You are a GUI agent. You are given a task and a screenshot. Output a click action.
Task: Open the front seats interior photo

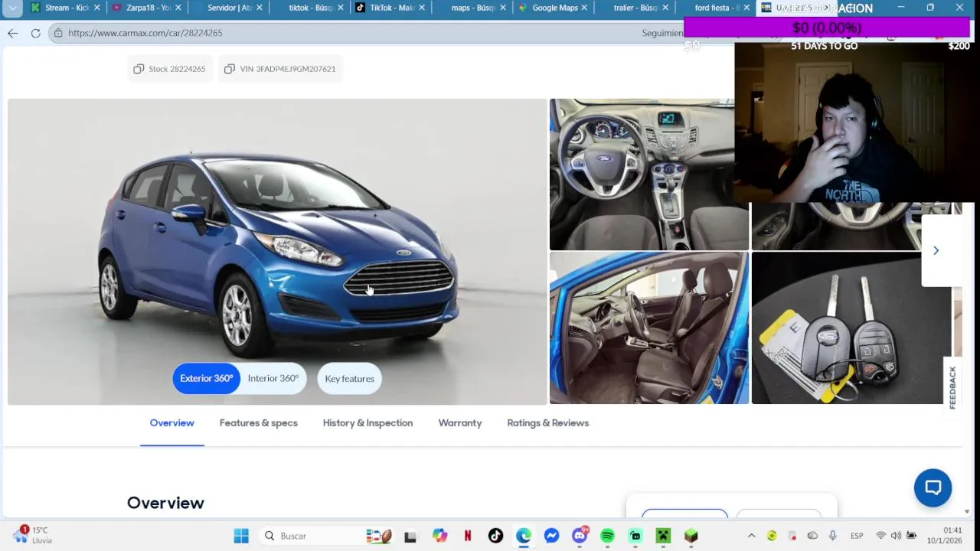tap(649, 328)
